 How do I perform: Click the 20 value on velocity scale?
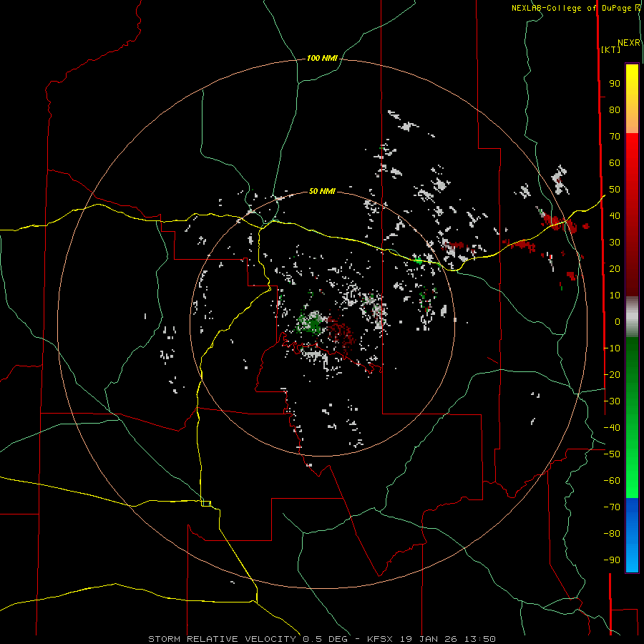tap(615, 268)
